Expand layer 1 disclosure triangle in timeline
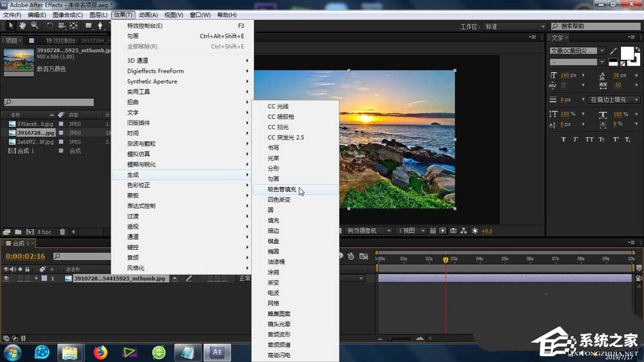644x362 pixels. [37, 279]
